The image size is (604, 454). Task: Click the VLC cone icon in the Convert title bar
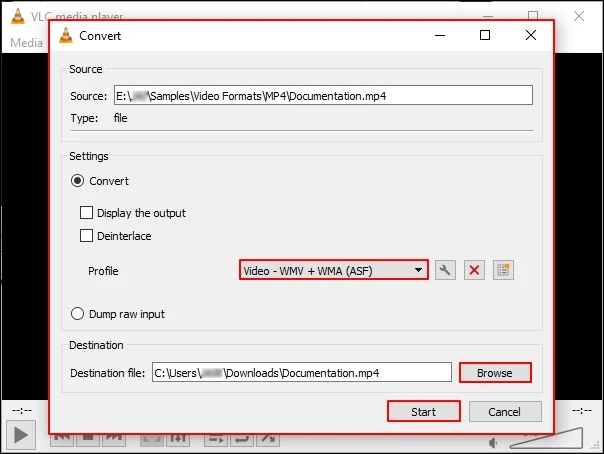[67, 35]
